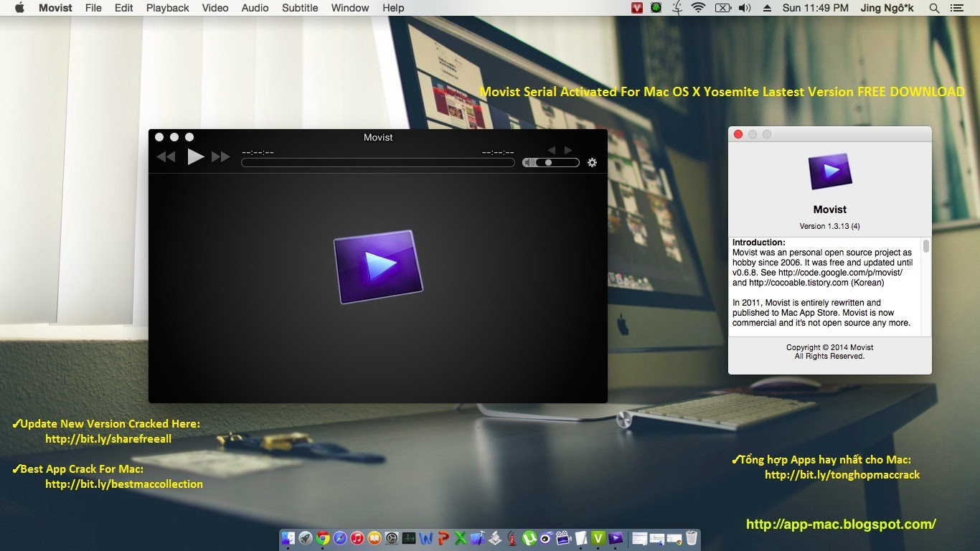This screenshot has height=551, width=980.
Task: Click the red V icon in menu bar
Action: click(x=636, y=8)
